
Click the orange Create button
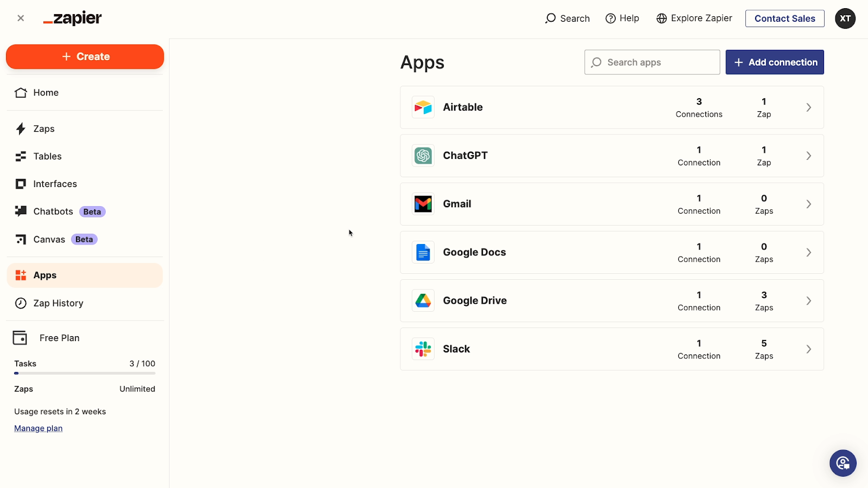[85, 56]
